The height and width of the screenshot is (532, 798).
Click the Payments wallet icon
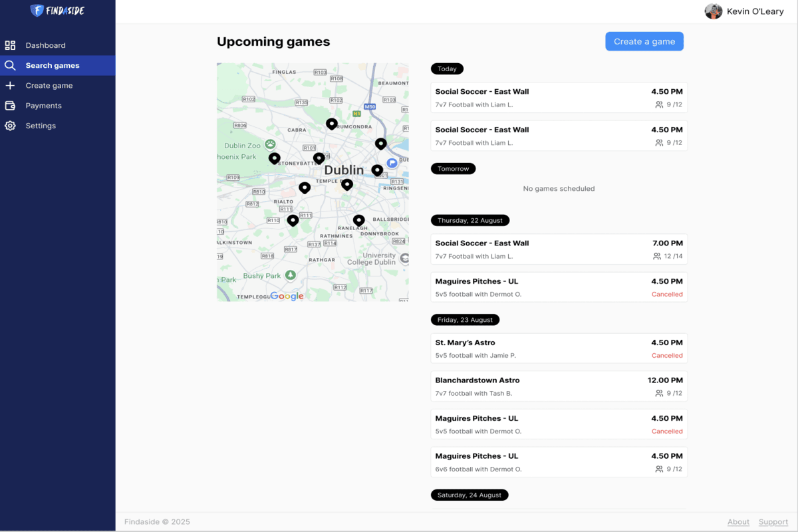(10, 106)
